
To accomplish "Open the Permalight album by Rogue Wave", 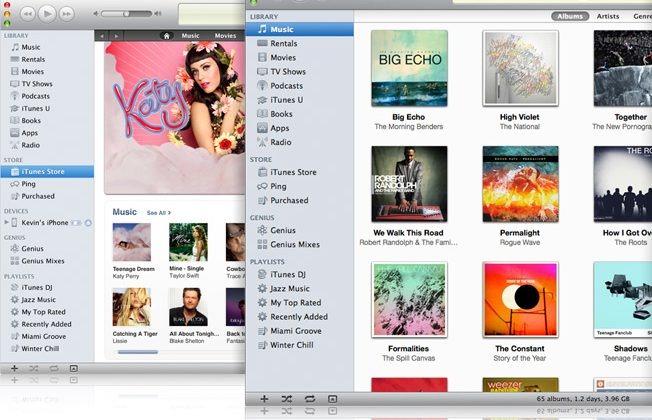I will pos(520,184).
